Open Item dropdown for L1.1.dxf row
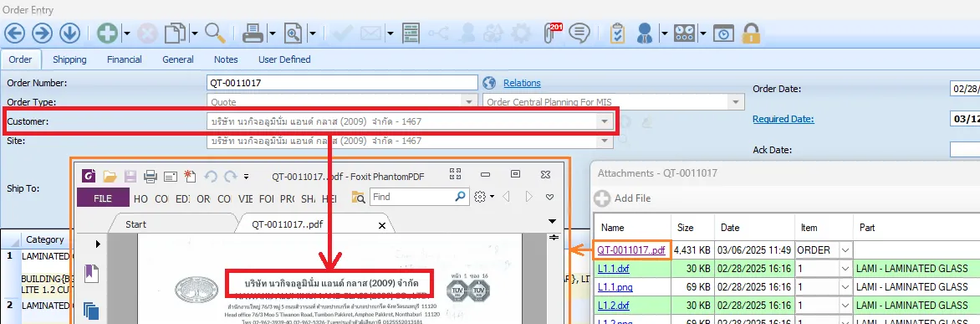Screen dimensions: 980x324 (x=845, y=269)
